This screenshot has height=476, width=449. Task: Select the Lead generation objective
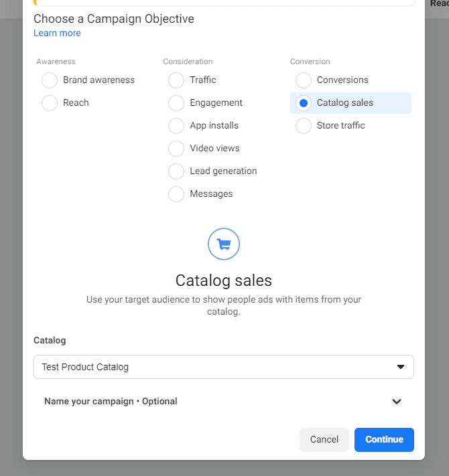point(176,171)
